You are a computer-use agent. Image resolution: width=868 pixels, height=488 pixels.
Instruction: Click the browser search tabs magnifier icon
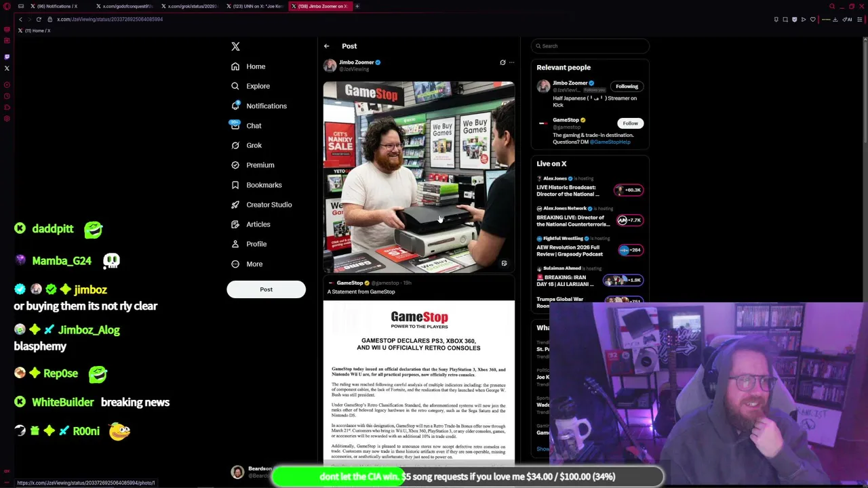coord(832,6)
